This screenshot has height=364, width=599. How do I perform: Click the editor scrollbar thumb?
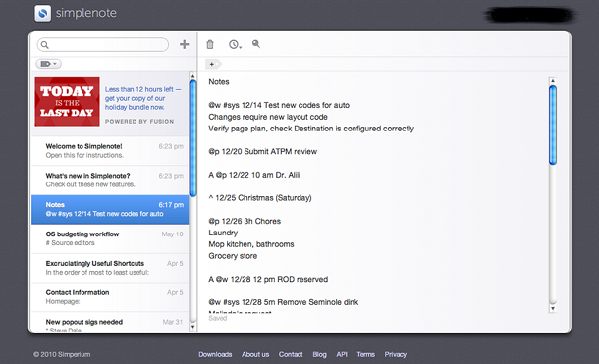click(553, 126)
